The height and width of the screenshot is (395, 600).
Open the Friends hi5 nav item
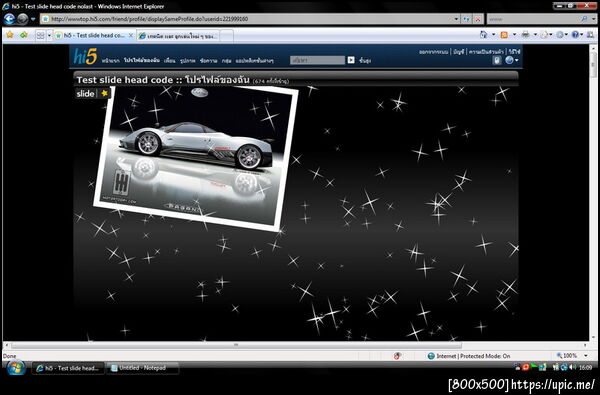170,60
